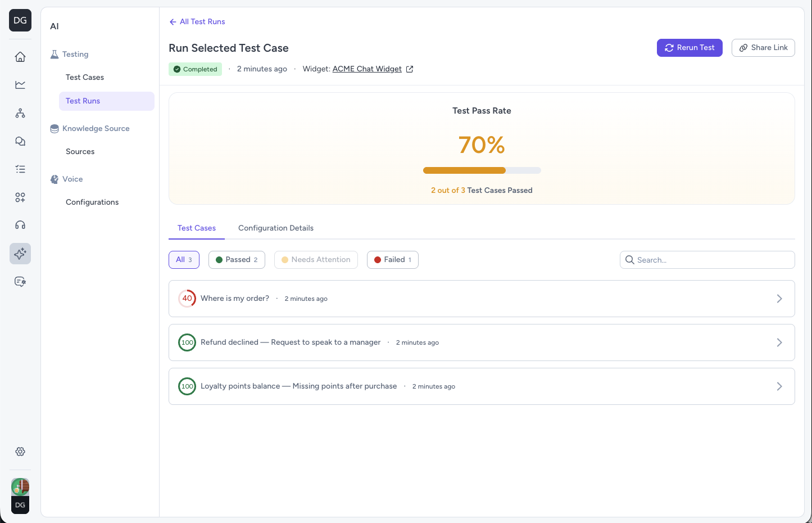Image resolution: width=812 pixels, height=523 pixels.
Task: Open the 'Where is my order?' test case
Action: (x=482, y=299)
